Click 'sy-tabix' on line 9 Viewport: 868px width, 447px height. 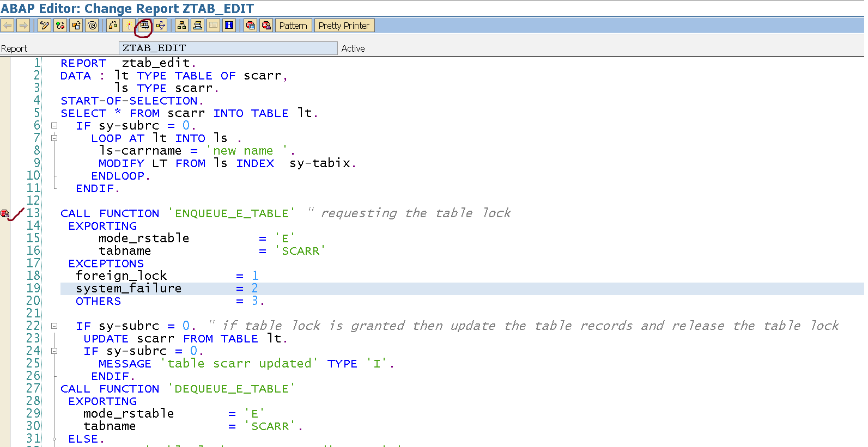click(320, 163)
